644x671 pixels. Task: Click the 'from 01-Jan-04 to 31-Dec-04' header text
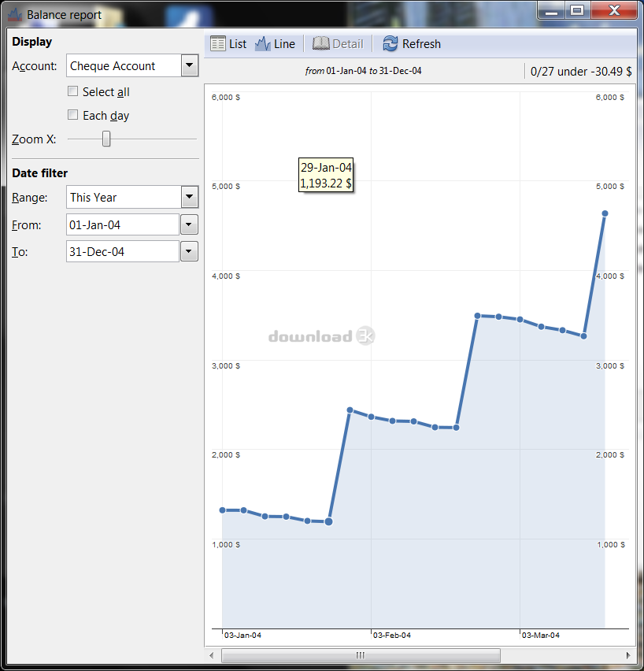point(363,71)
